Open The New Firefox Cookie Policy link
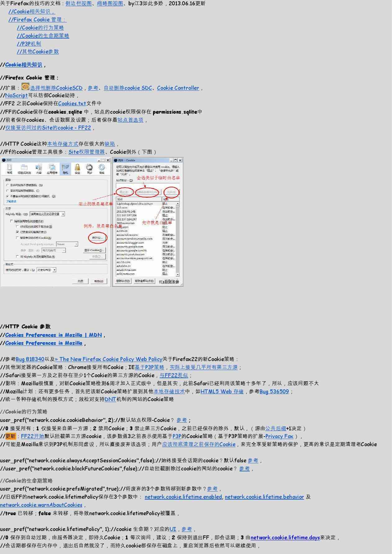 pyautogui.click(x=108, y=359)
